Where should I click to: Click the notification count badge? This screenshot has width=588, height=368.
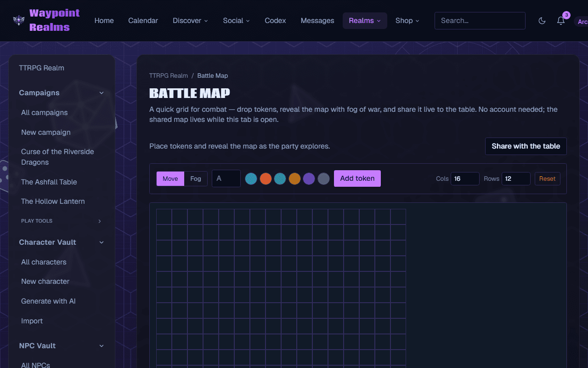[x=566, y=15]
